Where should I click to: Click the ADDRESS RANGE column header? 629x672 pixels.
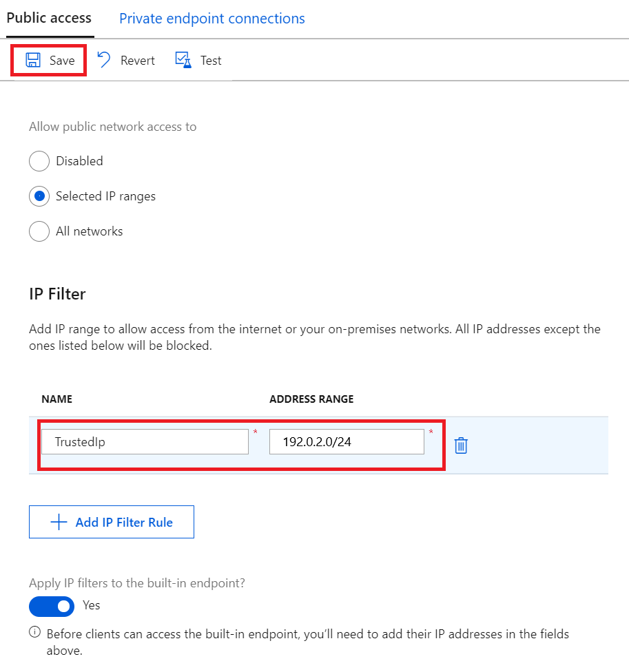tap(311, 399)
